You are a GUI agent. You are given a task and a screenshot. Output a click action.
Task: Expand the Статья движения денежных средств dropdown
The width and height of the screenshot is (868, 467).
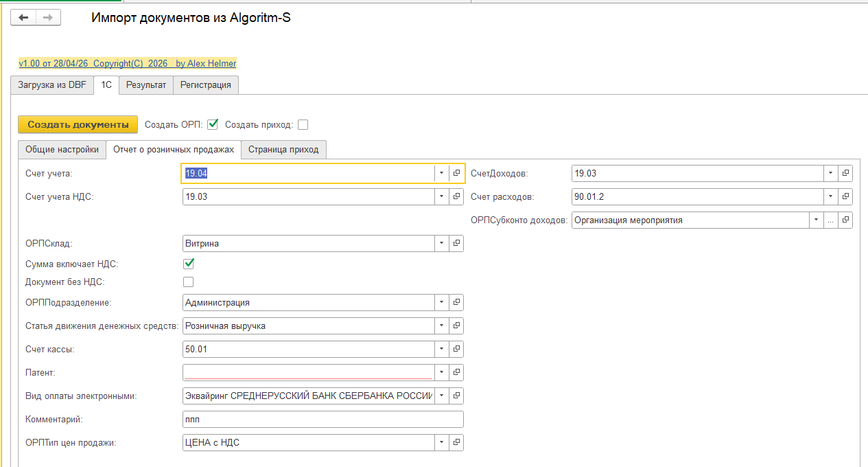coord(441,326)
